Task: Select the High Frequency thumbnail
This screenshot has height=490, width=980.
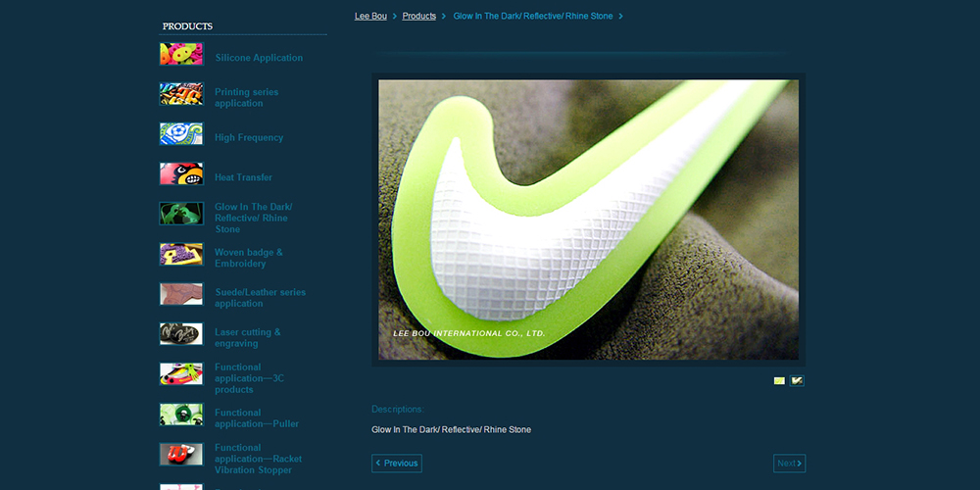Action: pos(181,133)
